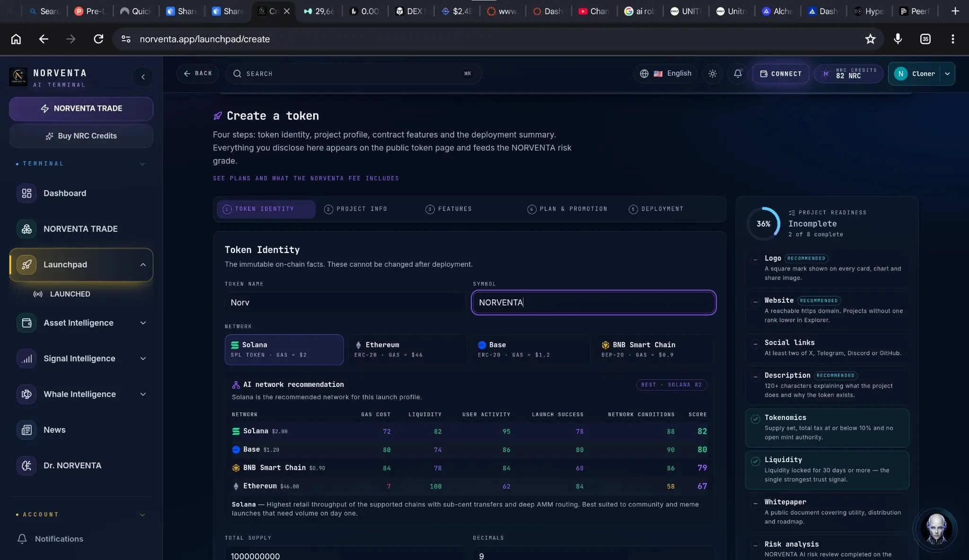Viewport: 969px width, 560px height.
Task: Click the Back button
Action: 198,74
